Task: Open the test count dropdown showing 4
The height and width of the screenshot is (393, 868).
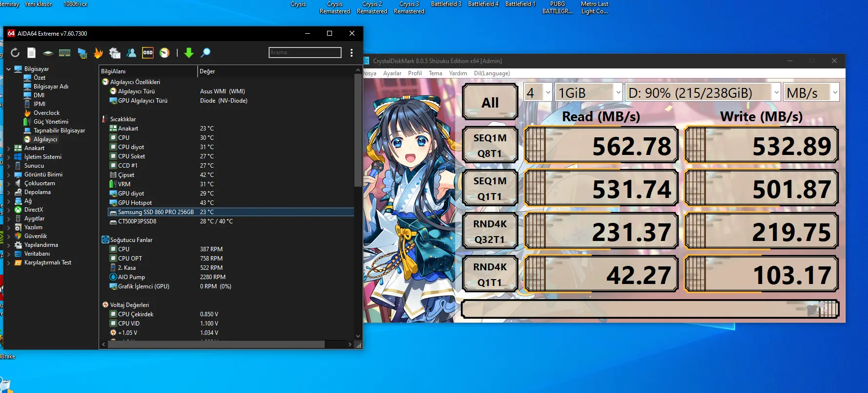Action: tap(538, 92)
